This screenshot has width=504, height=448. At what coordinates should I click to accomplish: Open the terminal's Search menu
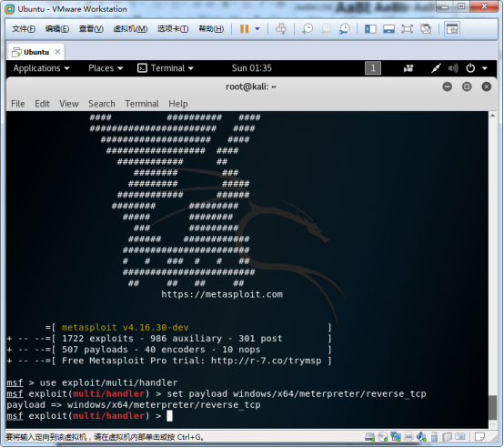pos(102,104)
